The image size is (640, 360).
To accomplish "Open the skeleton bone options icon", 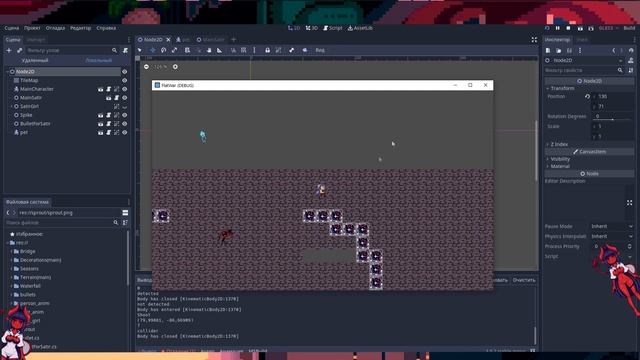I will click(x=291, y=50).
